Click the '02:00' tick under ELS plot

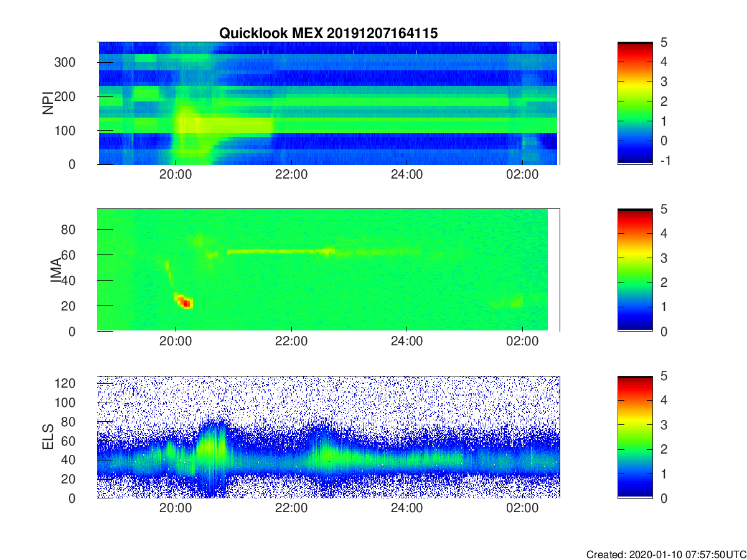click(522, 508)
